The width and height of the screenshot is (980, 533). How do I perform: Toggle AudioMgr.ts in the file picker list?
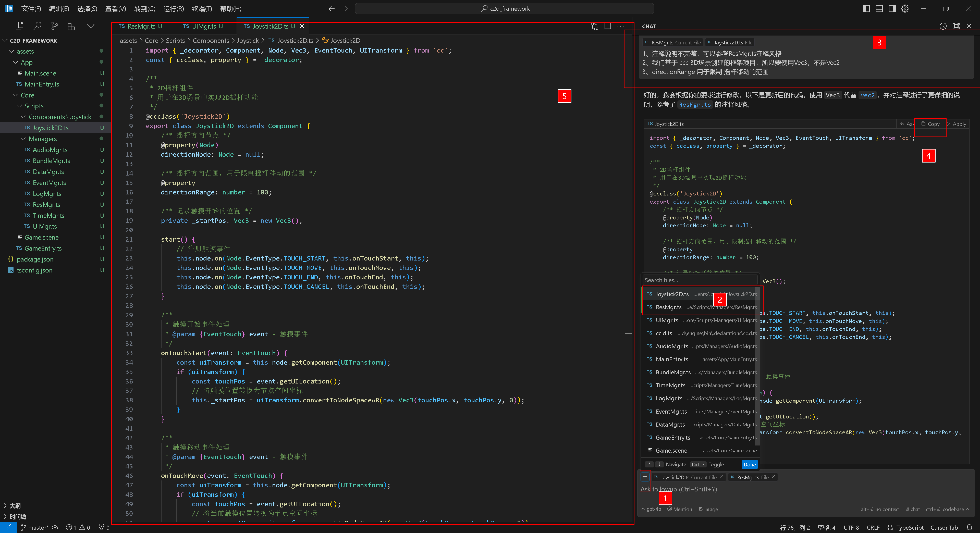tap(700, 346)
